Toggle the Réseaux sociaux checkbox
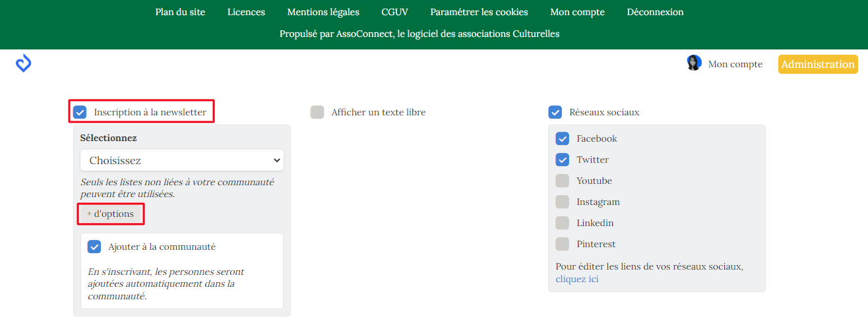Screen dimensions: 868x325 [555, 112]
